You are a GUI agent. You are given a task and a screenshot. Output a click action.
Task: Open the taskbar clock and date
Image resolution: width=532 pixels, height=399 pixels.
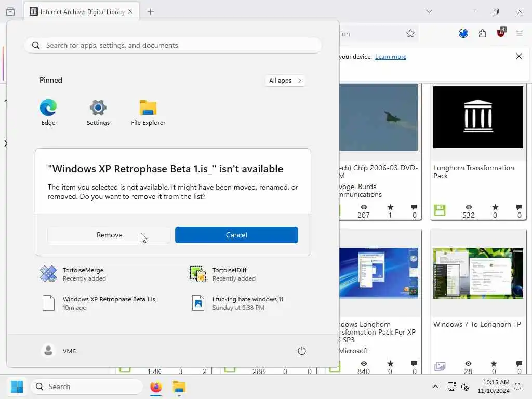494,387
